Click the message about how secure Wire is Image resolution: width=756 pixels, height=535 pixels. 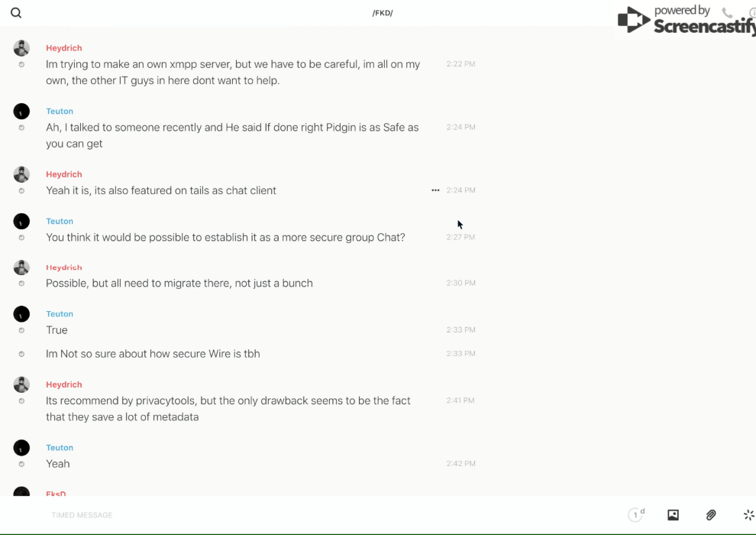[x=153, y=354]
